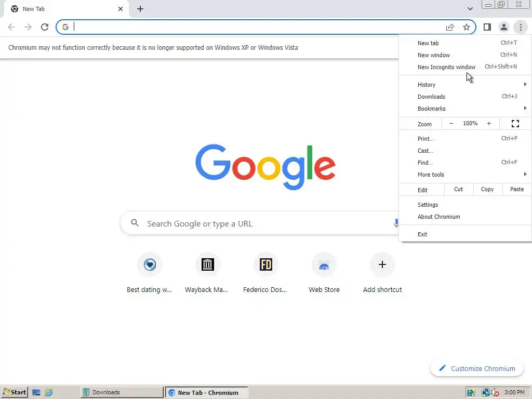Open the profile avatar icon
This screenshot has height=399, width=532.
(504, 27)
